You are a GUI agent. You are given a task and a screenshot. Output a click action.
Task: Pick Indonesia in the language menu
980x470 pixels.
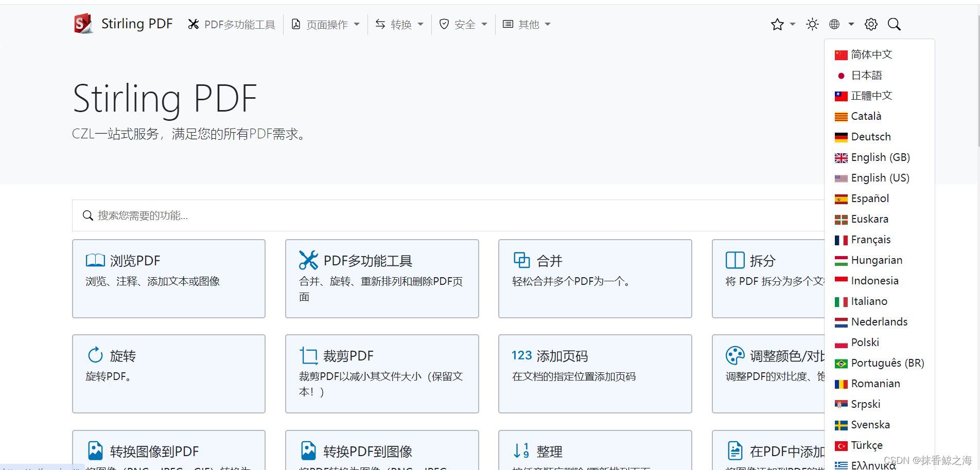[x=879, y=281]
